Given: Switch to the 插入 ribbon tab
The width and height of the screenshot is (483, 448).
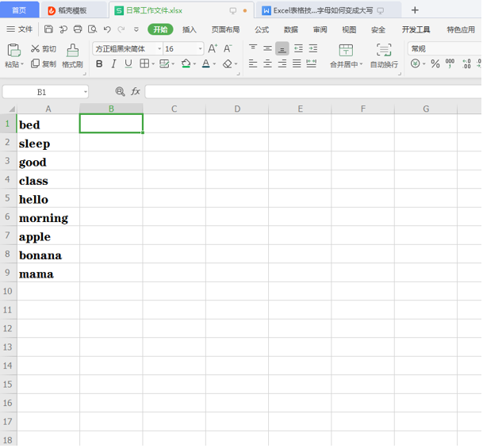Looking at the screenshot, I should pos(190,29).
